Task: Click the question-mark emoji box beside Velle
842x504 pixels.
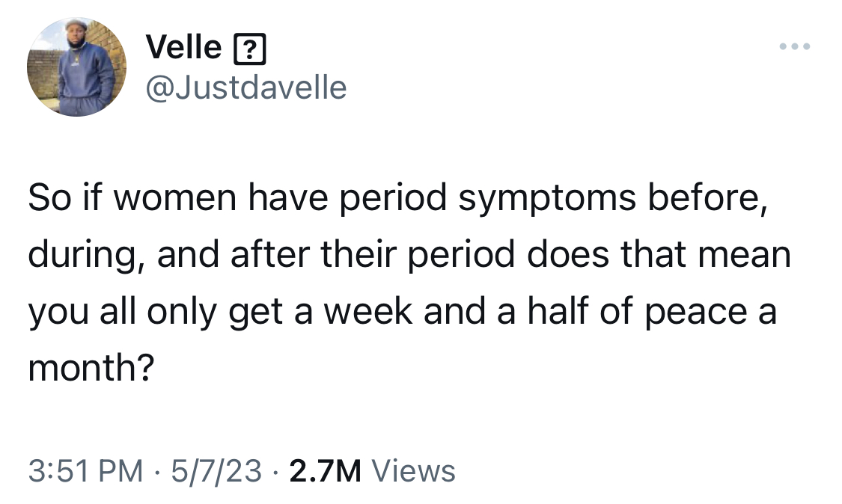Action: tap(250, 49)
